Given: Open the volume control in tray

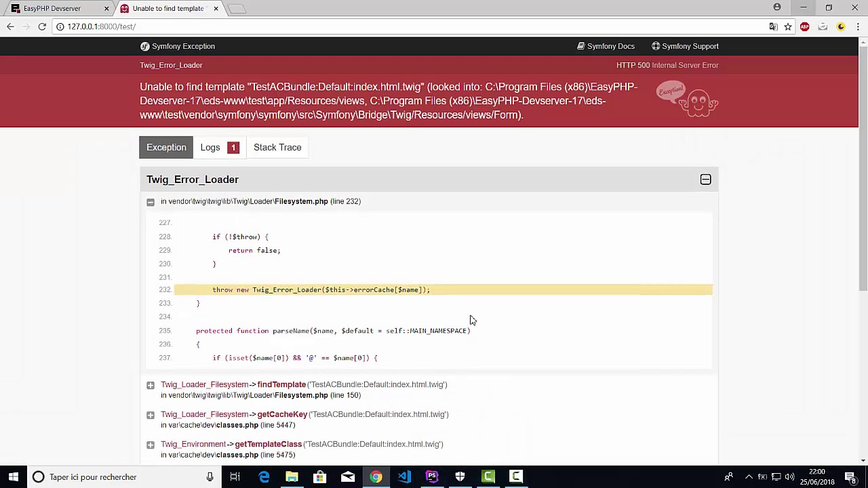Looking at the screenshot, I should [789, 477].
